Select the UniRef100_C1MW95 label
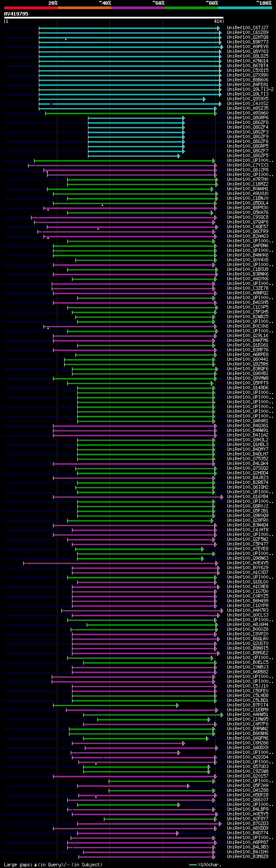Viewport: 276px width, 868px height. coord(248,719)
